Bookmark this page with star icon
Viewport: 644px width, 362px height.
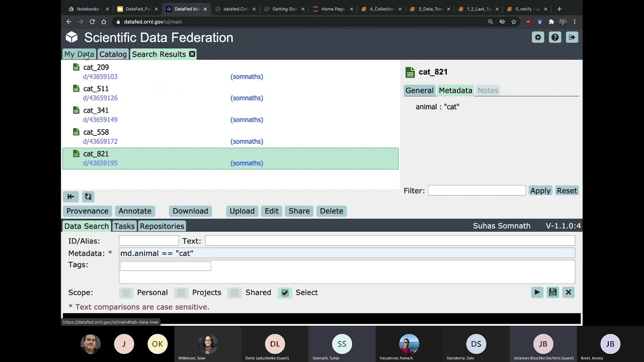[x=514, y=22]
